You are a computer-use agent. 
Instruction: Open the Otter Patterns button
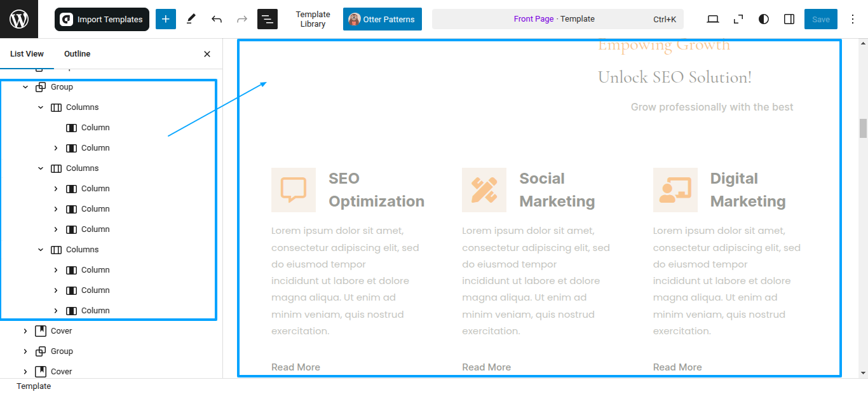pyautogui.click(x=383, y=19)
